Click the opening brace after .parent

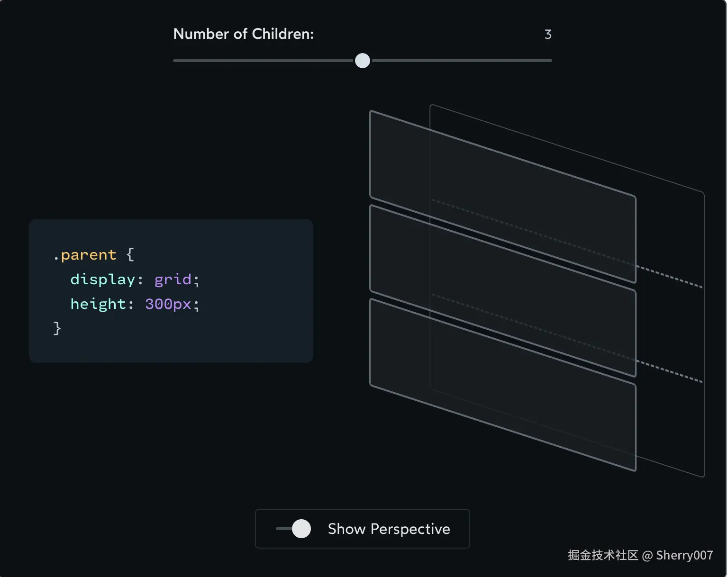pos(130,255)
